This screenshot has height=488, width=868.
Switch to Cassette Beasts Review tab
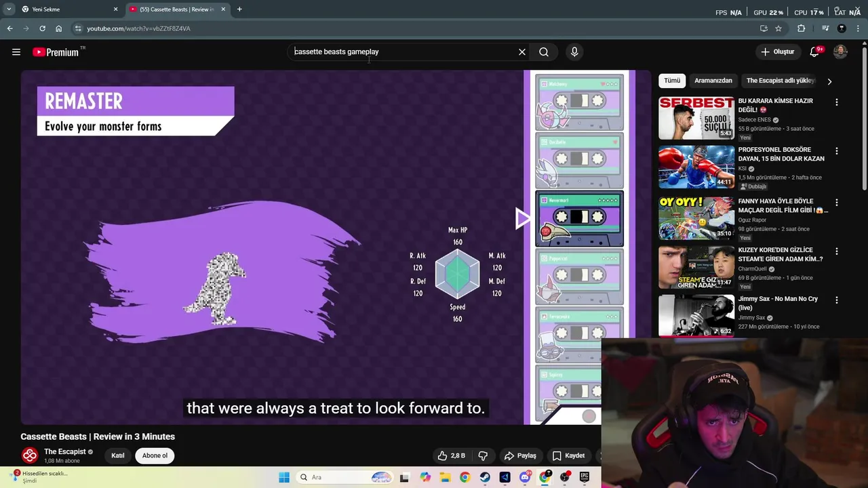pyautogui.click(x=178, y=9)
